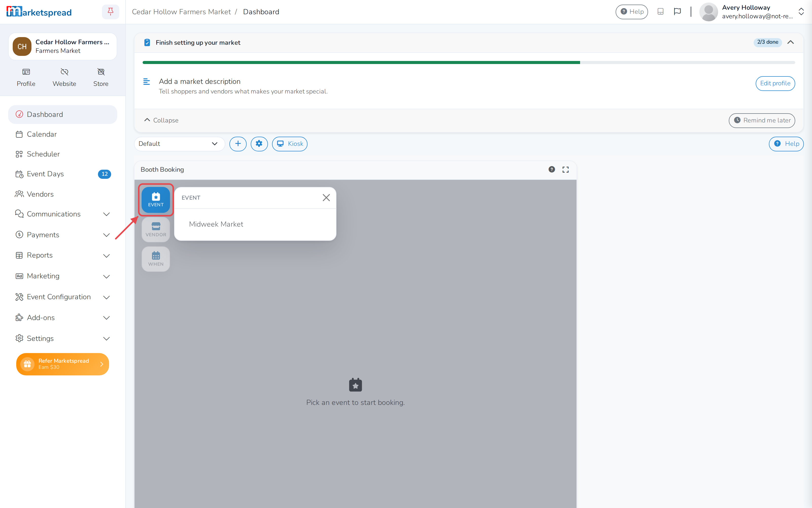The image size is (812, 508).
Task: Close the EVENT popup
Action: pyautogui.click(x=326, y=198)
